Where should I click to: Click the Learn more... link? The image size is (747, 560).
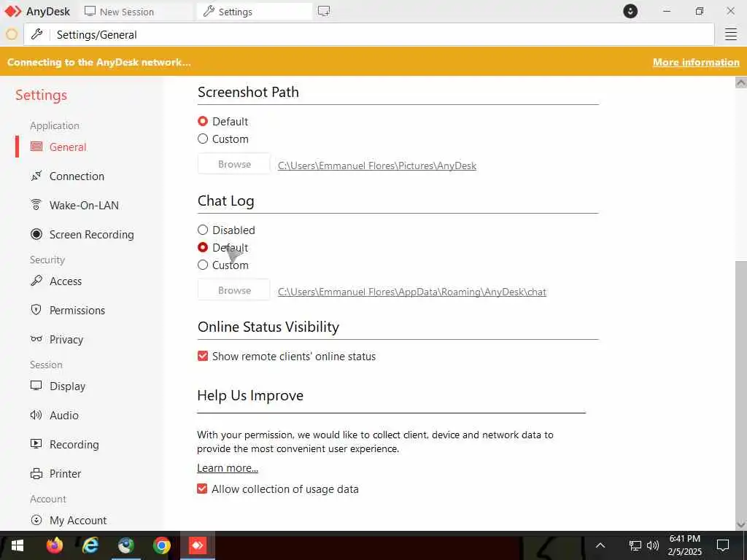tap(228, 467)
